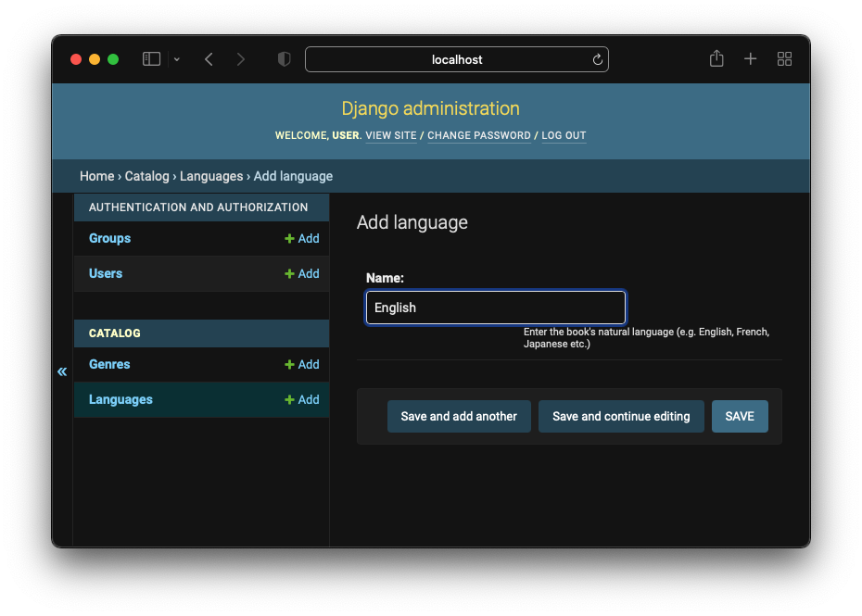Add a new Genre via plus Add

click(302, 364)
